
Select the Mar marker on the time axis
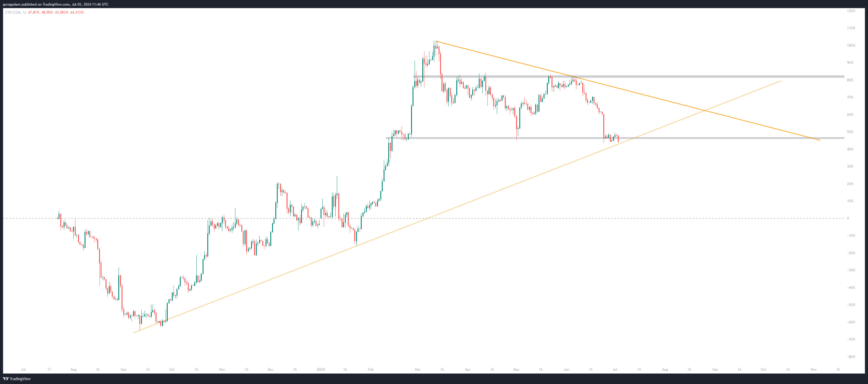coord(418,370)
